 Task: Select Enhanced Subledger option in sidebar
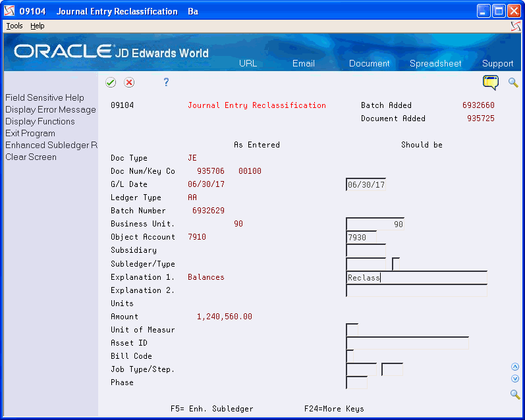click(51, 145)
